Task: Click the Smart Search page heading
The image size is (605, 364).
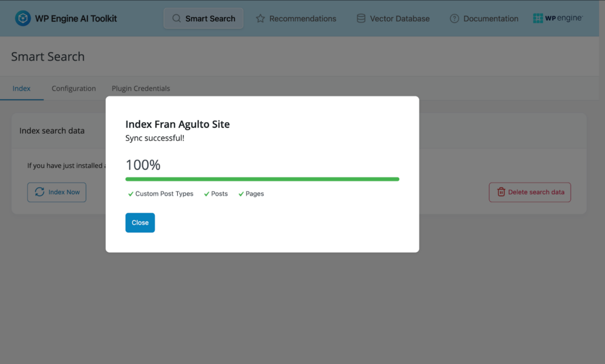Action: (x=48, y=57)
